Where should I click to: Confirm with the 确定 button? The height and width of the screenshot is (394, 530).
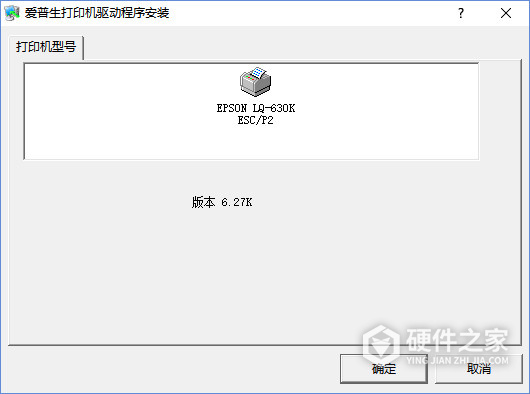384,369
